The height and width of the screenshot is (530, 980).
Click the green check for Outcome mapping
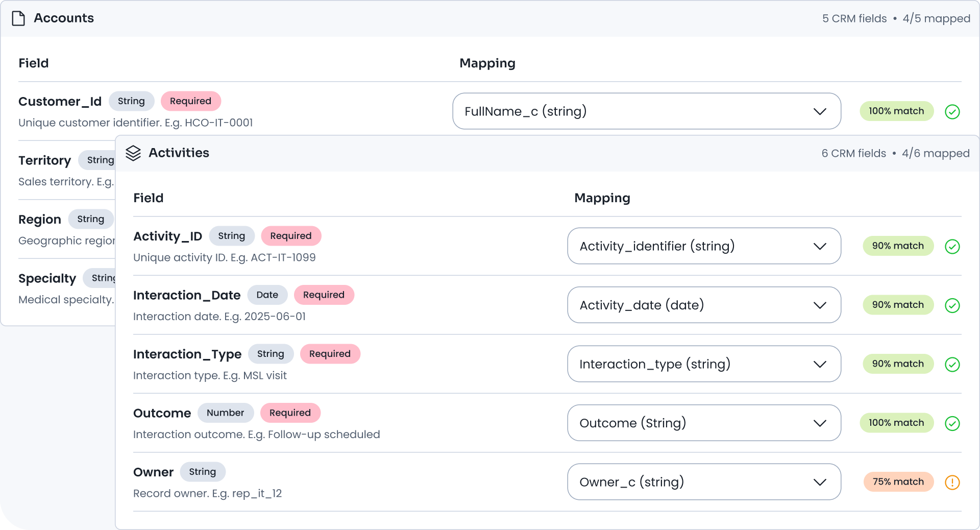pyautogui.click(x=951, y=423)
